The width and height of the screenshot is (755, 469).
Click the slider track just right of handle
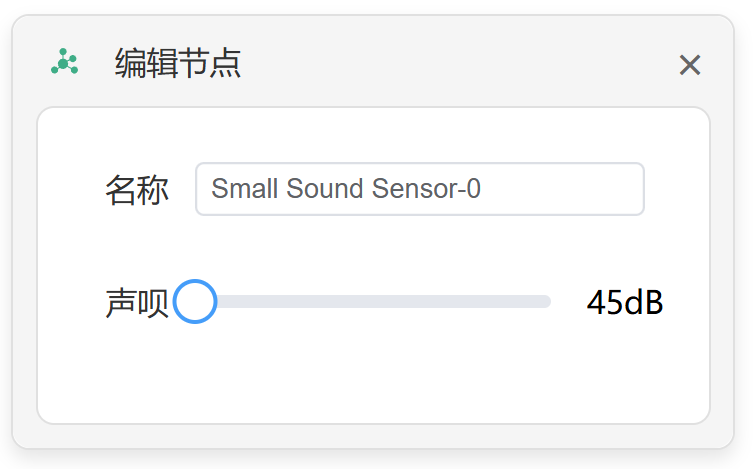coord(230,302)
